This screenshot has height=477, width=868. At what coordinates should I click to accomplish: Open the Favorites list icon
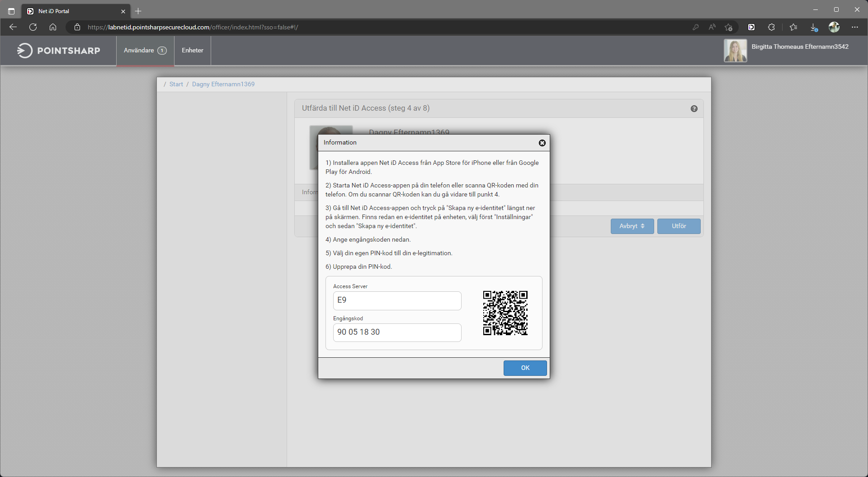pos(793,27)
